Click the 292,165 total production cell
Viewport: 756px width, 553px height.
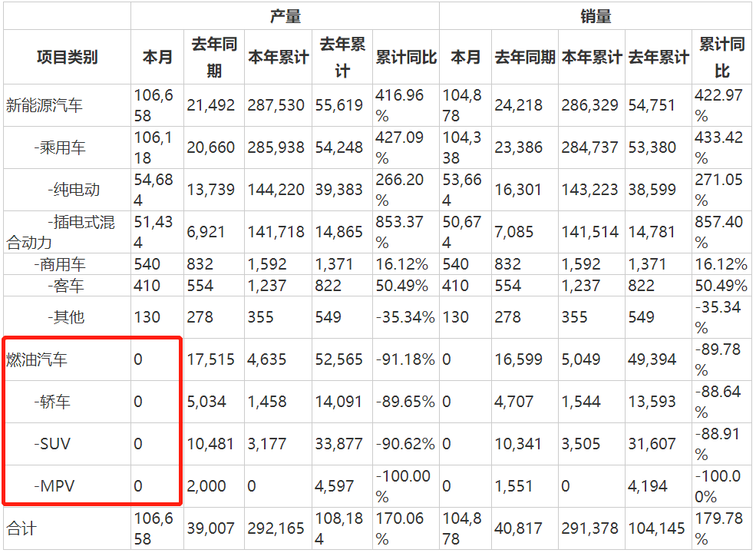click(x=276, y=528)
